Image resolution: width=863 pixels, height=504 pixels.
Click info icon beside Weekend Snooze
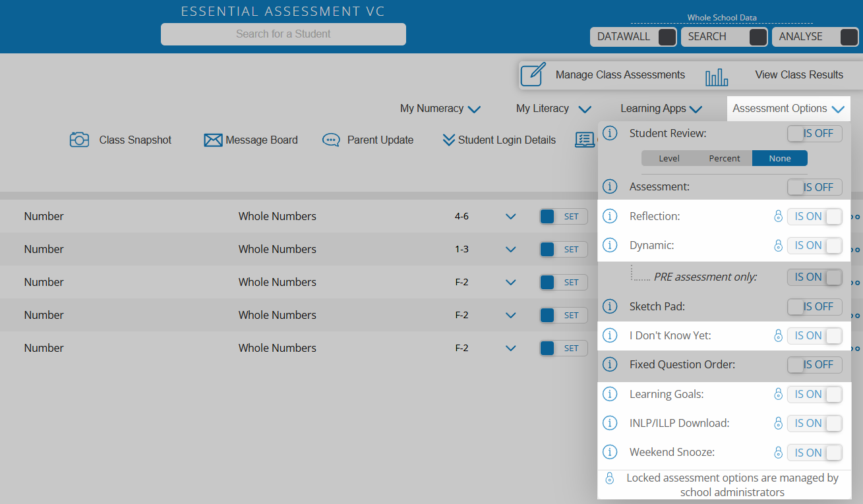610,453
